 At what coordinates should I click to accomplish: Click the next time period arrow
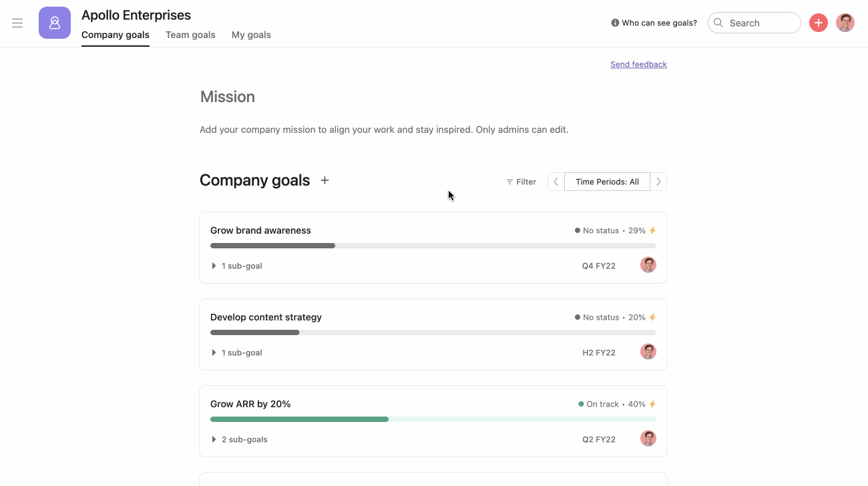click(658, 181)
